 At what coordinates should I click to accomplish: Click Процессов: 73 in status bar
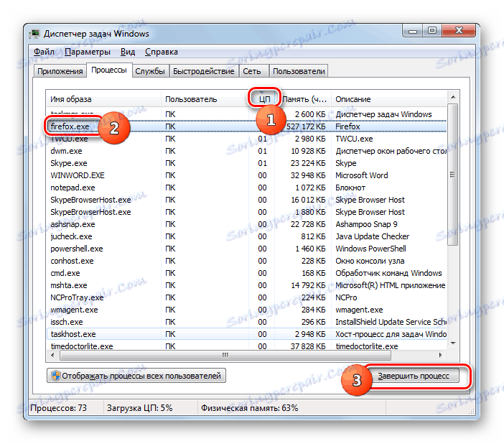click(x=58, y=408)
